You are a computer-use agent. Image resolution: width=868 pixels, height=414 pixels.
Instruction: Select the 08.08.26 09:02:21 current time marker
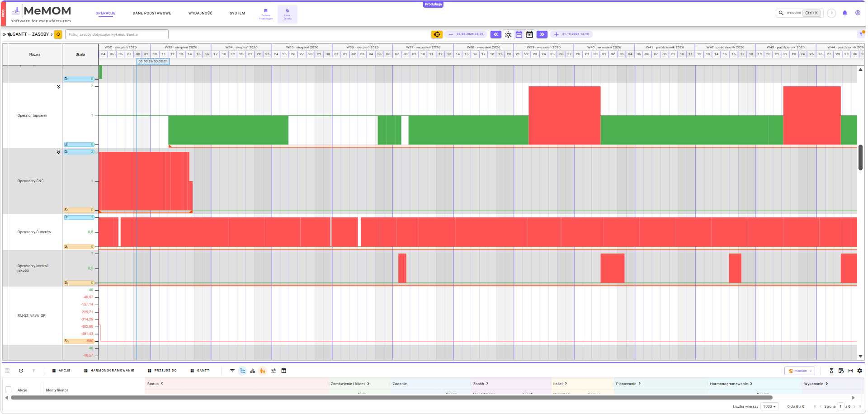tap(153, 61)
